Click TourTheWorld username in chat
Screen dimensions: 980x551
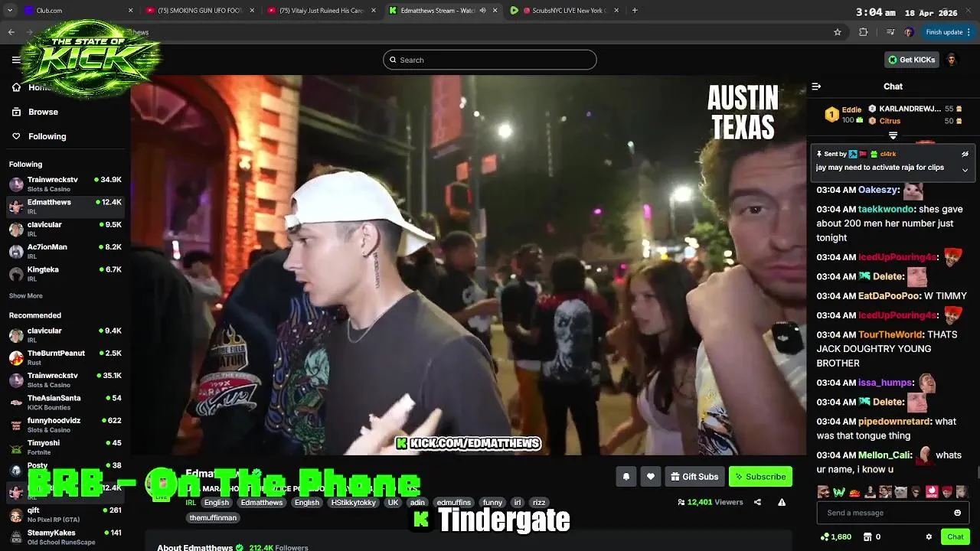[891, 334]
